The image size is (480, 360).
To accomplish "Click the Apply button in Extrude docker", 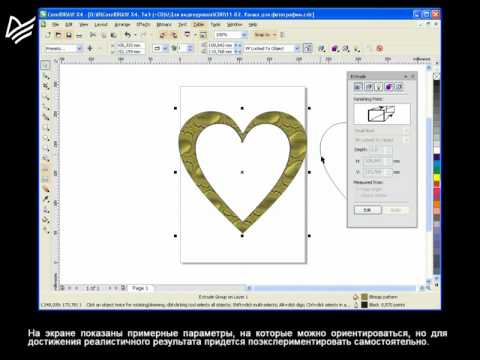I will pos(395,210).
